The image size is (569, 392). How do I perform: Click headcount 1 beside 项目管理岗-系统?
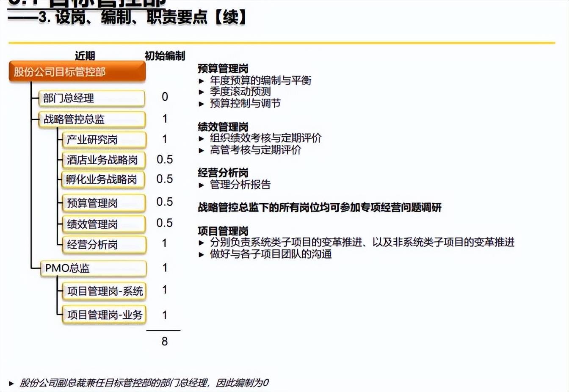165,290
